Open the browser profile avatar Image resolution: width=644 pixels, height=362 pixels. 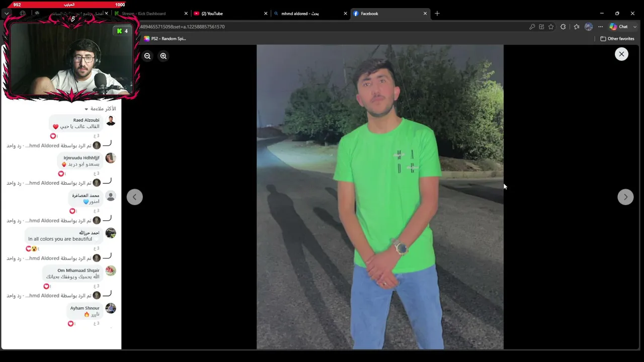589,27
